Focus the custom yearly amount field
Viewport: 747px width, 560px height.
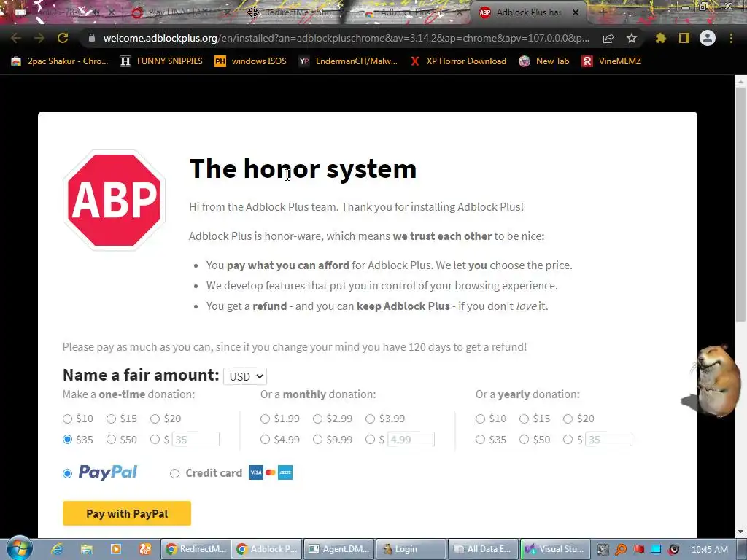(x=609, y=439)
